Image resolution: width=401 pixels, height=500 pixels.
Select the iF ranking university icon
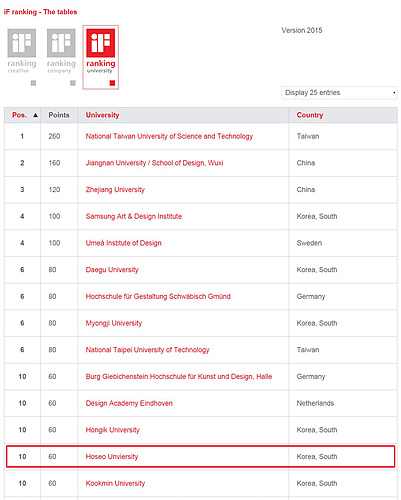[x=101, y=51]
